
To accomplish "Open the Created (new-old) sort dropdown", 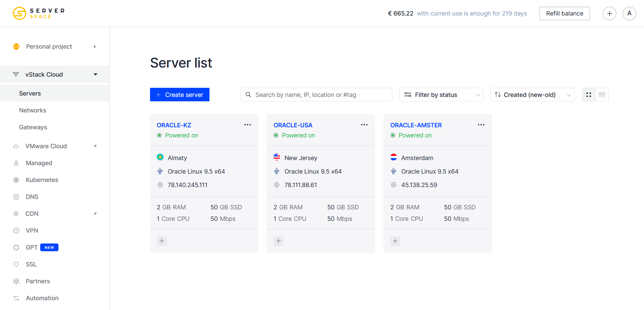I will click(532, 95).
